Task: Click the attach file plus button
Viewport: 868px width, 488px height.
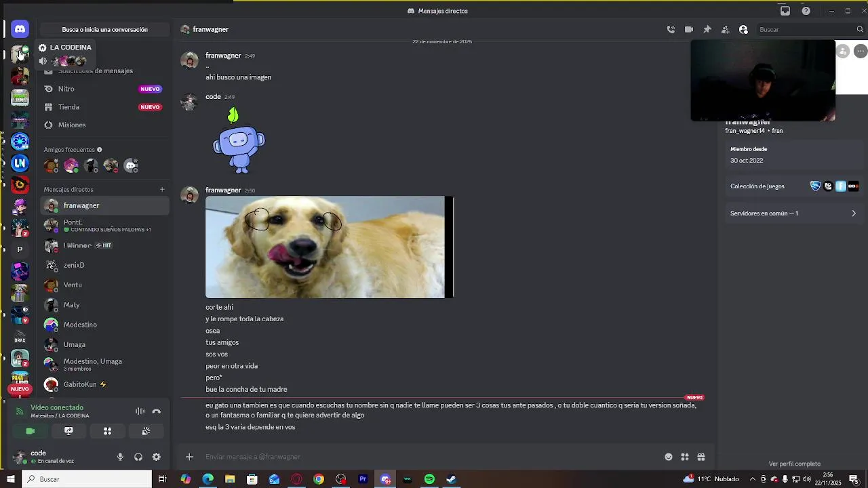Action: pyautogui.click(x=189, y=457)
